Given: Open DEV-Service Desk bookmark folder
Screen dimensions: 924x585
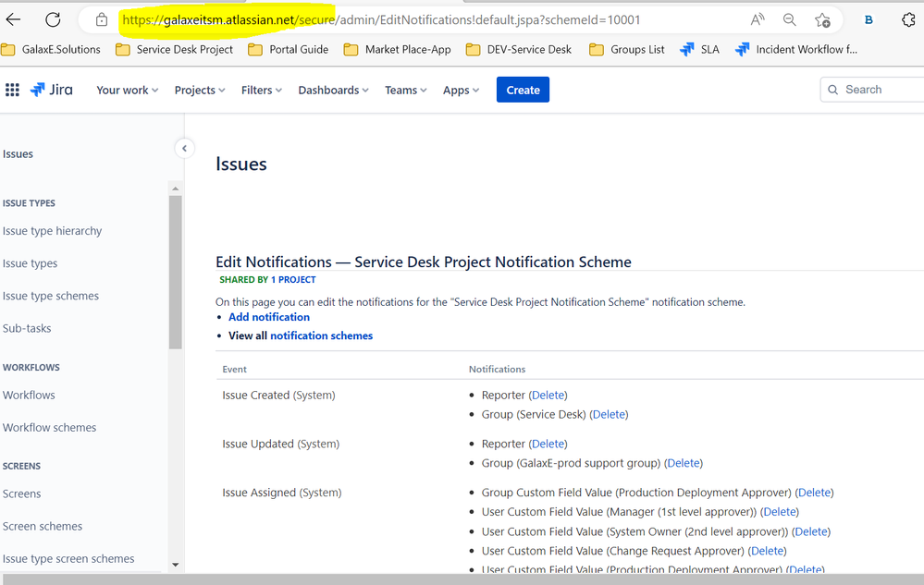Looking at the screenshot, I should point(519,49).
